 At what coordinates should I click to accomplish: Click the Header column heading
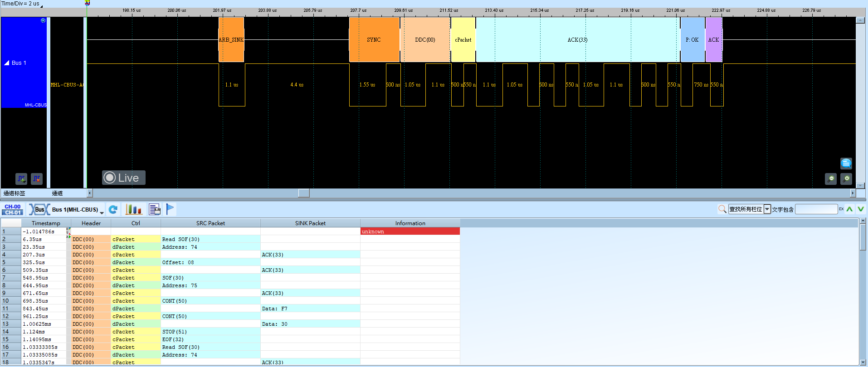[91, 223]
